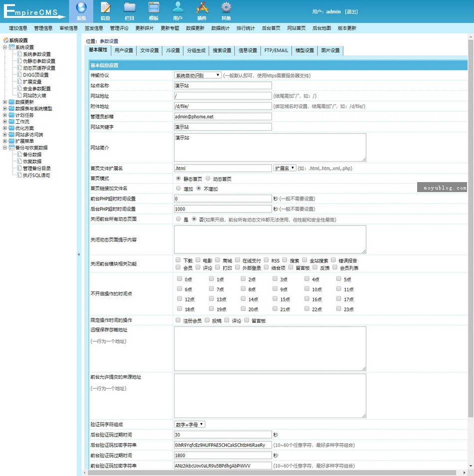
Task: Check the 留言板 checkbox in 关闭前台模块相关功能
Action: (x=290, y=267)
